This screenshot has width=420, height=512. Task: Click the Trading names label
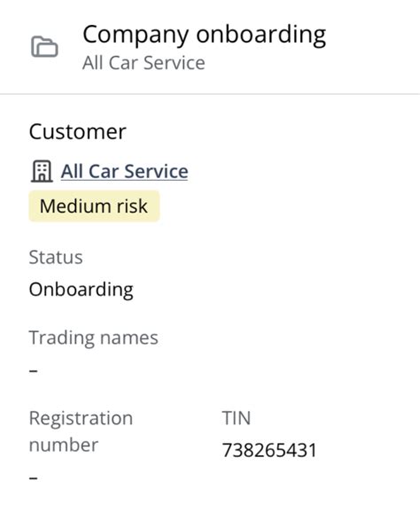(x=93, y=337)
